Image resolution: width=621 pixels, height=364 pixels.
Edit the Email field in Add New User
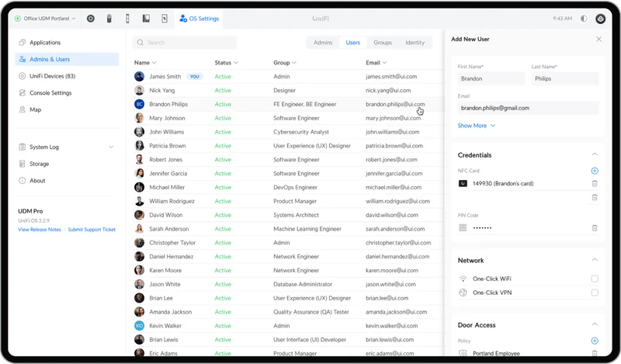point(529,108)
